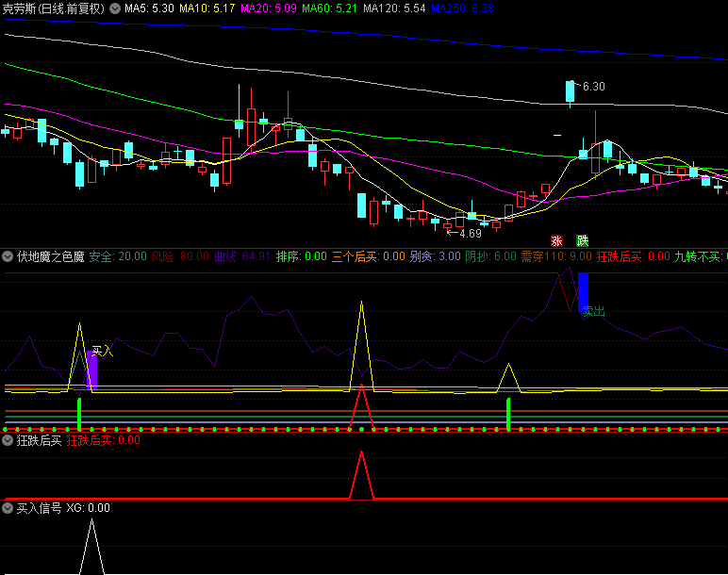728x575 pixels.
Task: Click the 安全: 20.00 value
Action: (118, 256)
